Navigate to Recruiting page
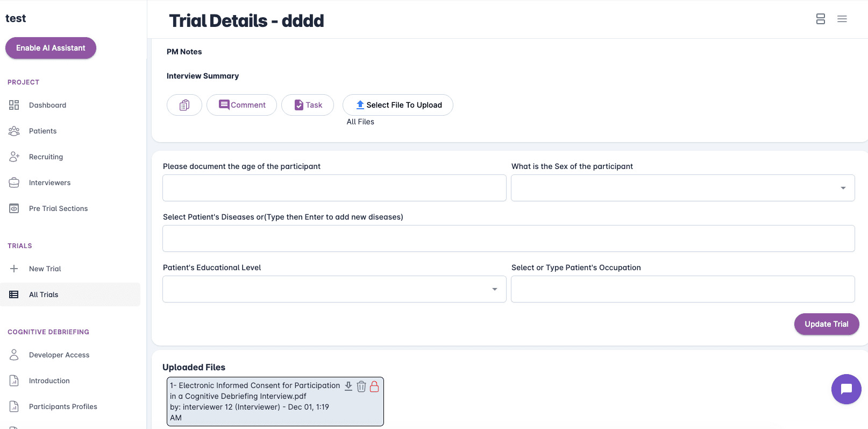Screen dimensions: 868x429 tap(46, 157)
